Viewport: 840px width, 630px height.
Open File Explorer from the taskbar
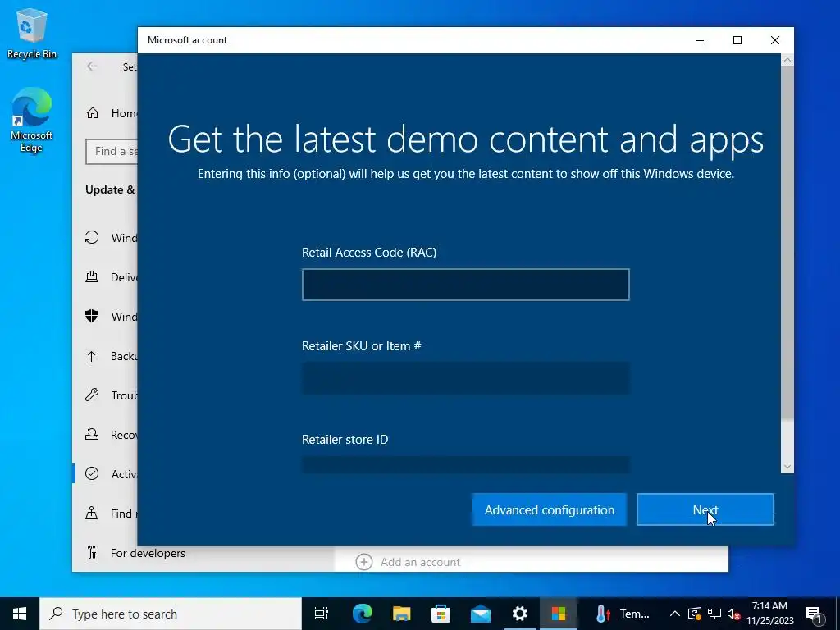click(401, 614)
